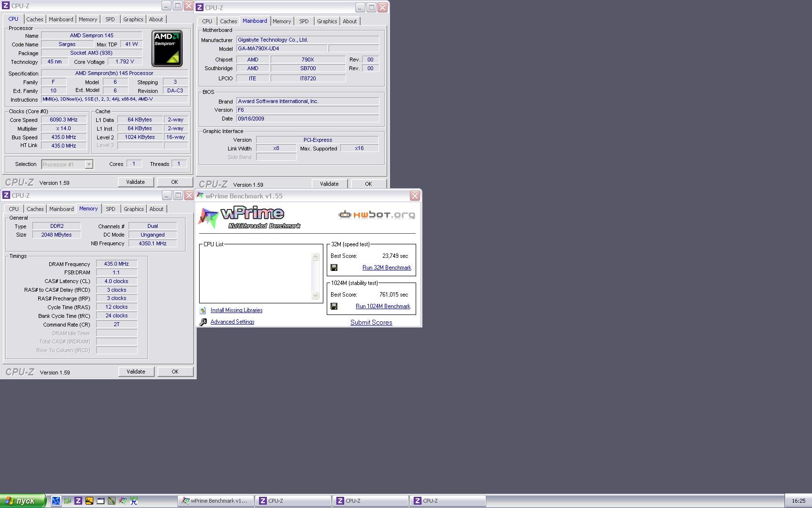Open Memory tab in the CPU window
This screenshot has height=508, width=812.
[x=88, y=19]
